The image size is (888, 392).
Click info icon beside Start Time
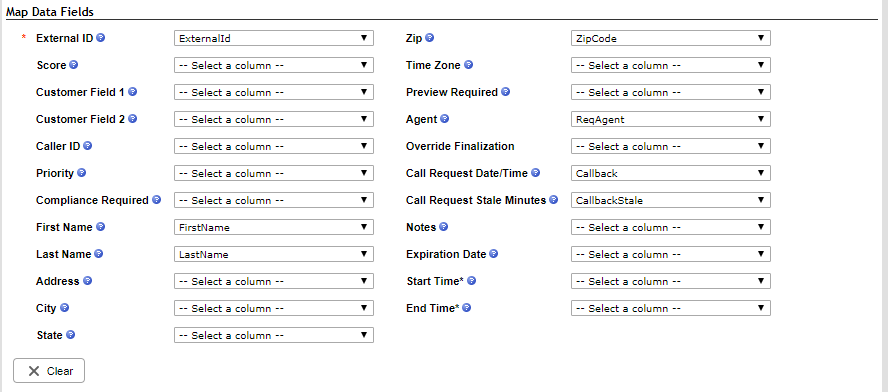pos(471,281)
